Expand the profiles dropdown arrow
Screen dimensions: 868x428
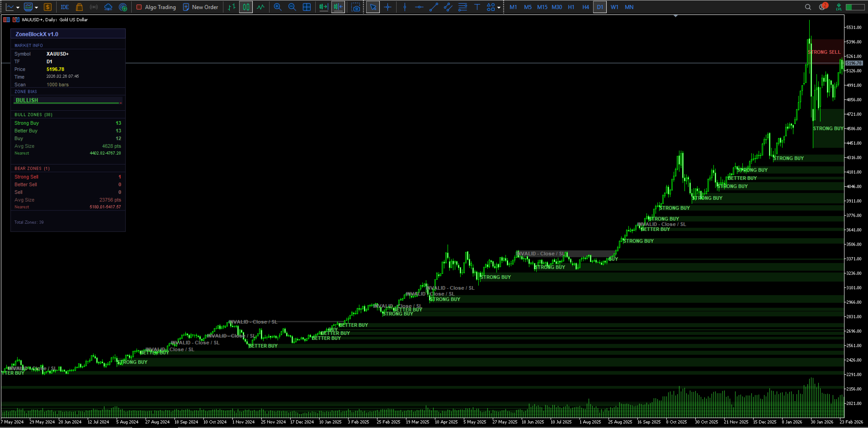pos(36,7)
